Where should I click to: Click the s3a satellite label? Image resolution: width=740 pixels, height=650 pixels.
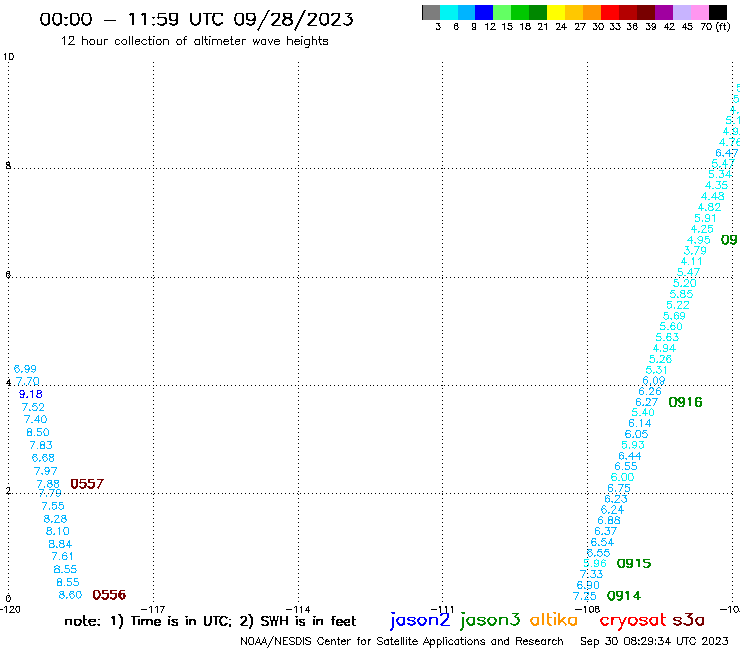689,620
